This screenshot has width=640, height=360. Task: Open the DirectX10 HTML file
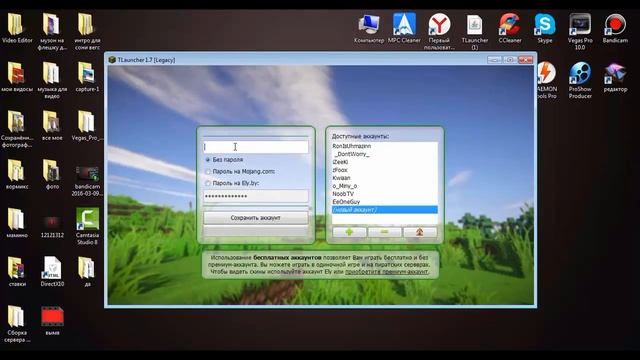(52, 271)
